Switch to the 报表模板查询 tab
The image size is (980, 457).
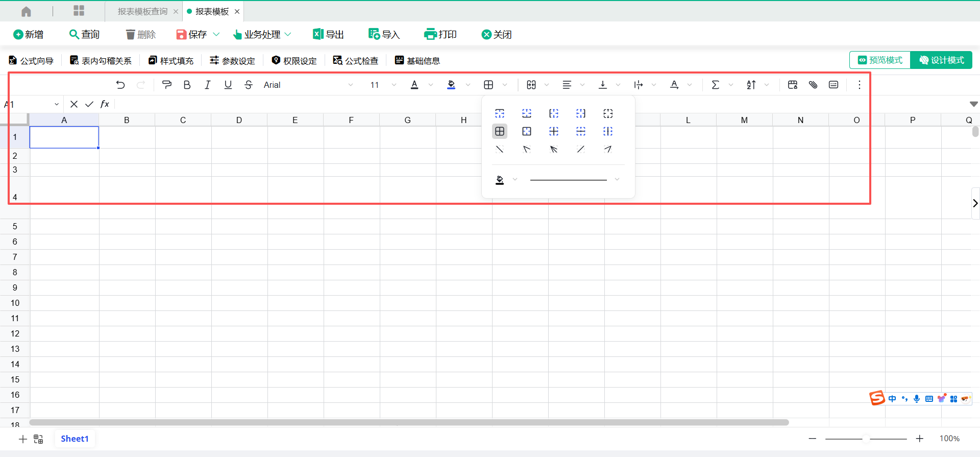[x=142, y=11]
